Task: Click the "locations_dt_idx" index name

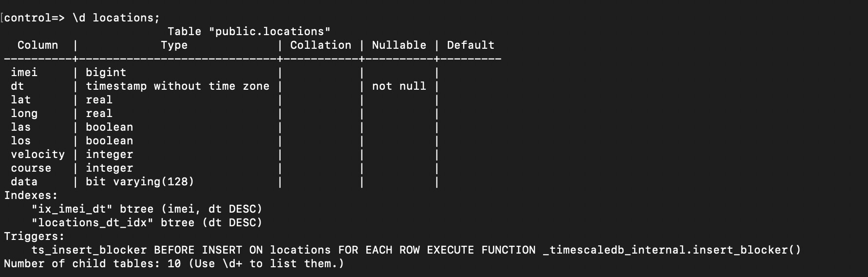Action: pos(92,223)
